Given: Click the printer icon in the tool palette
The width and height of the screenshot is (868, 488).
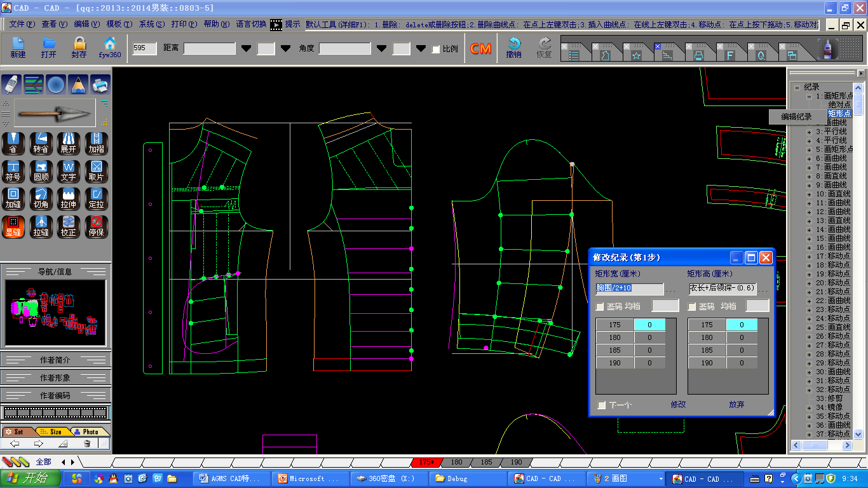Looking at the screenshot, I should point(100,84).
